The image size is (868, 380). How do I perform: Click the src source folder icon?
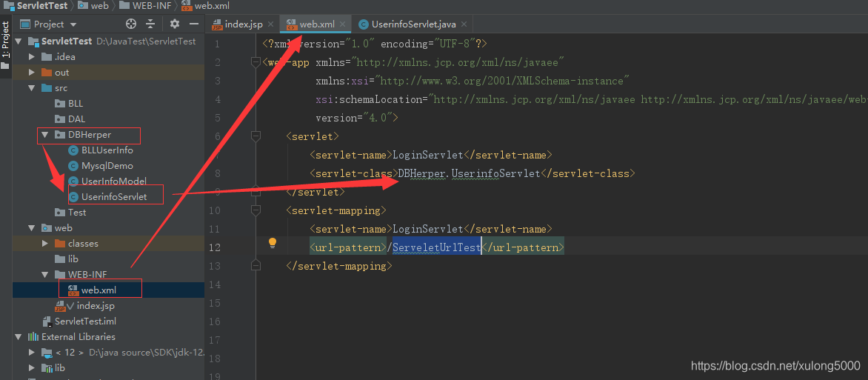click(47, 88)
